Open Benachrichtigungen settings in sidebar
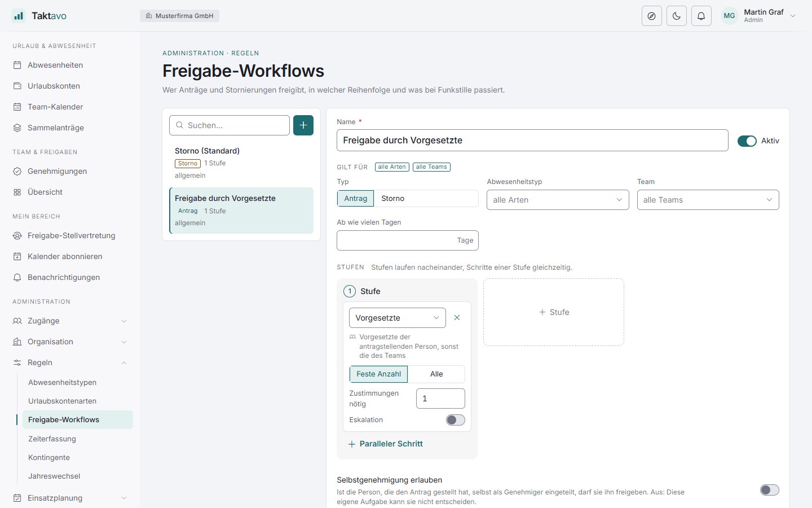Image resolution: width=812 pixels, height=508 pixels. pos(70,277)
